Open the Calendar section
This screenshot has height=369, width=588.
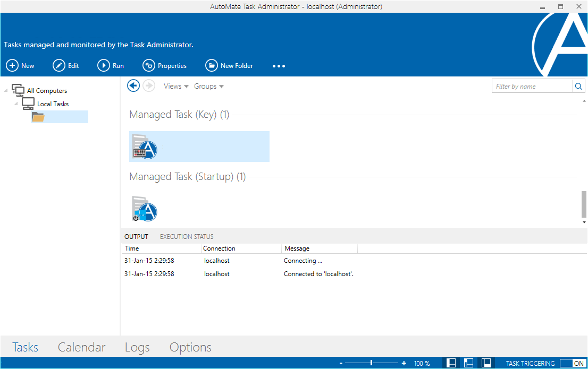pyautogui.click(x=81, y=347)
